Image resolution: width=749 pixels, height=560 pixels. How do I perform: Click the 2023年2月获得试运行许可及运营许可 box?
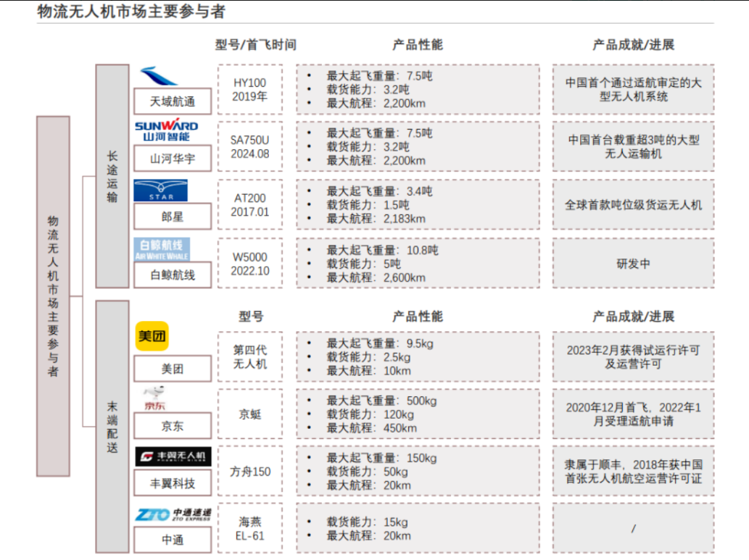pyautogui.click(x=634, y=356)
